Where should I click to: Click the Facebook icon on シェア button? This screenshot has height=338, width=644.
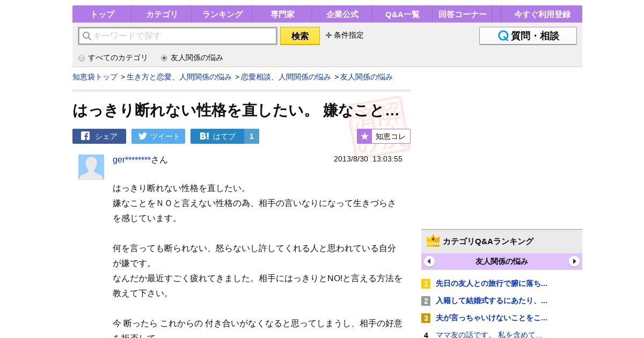(x=85, y=136)
